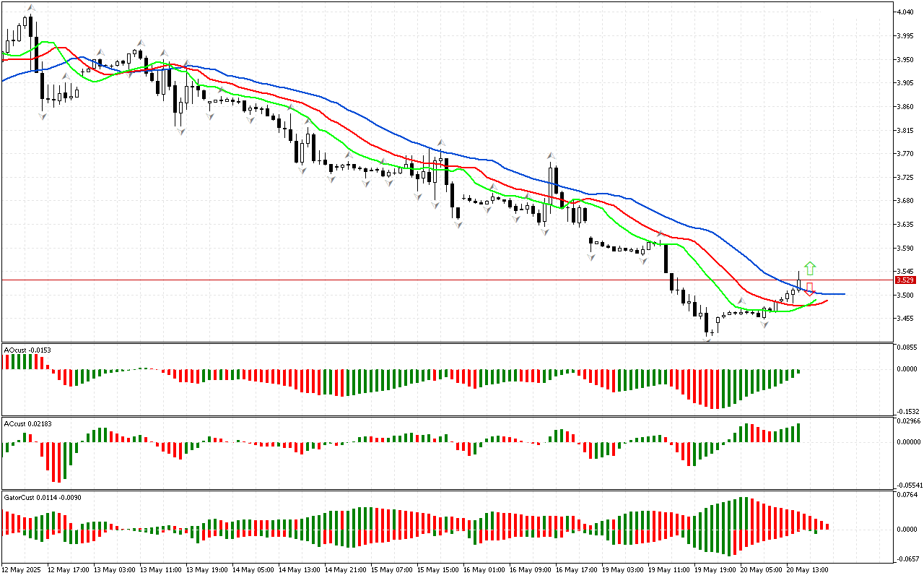Image resolution: width=924 pixels, height=578 pixels.
Task: Select the up fractal above the 4.040 high
Action: 30,7
